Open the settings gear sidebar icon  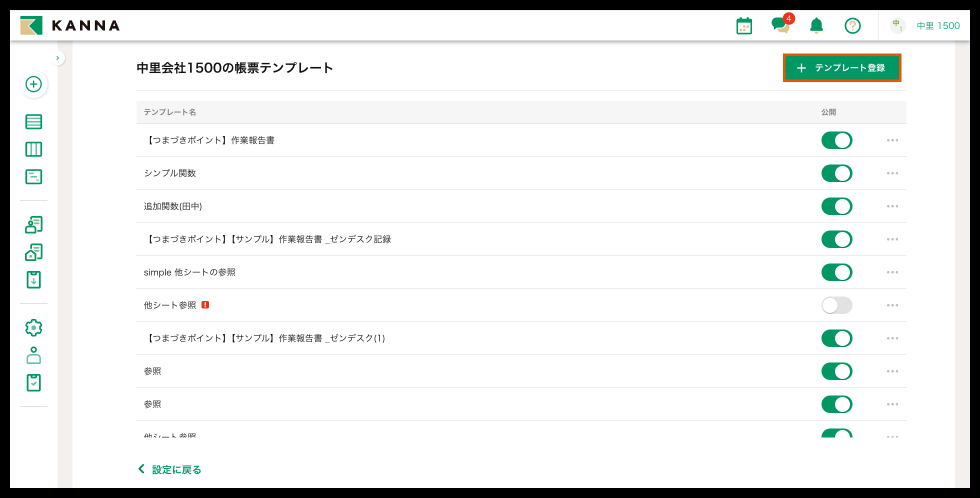tap(33, 327)
